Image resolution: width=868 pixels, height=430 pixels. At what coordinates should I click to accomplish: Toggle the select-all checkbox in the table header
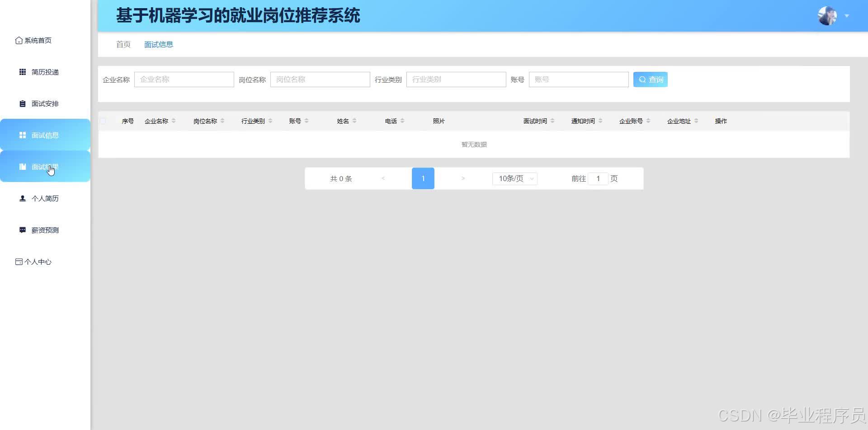click(x=103, y=121)
